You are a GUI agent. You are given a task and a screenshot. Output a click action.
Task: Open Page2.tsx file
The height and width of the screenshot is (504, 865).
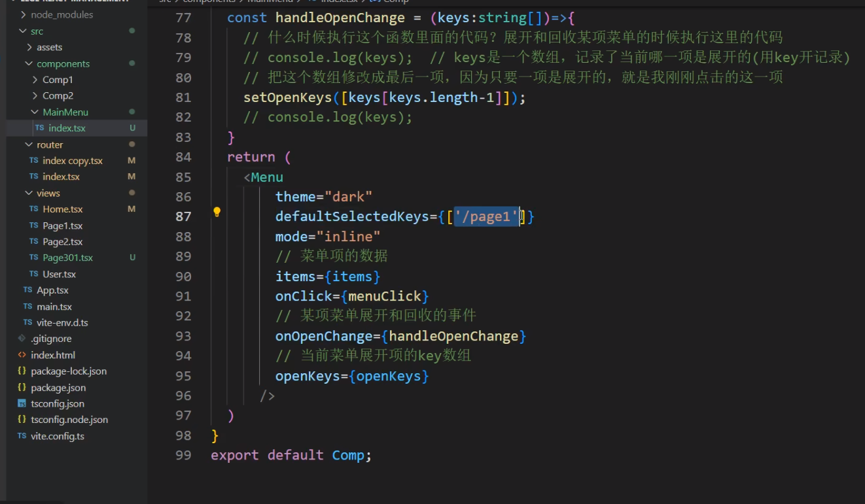(x=63, y=241)
